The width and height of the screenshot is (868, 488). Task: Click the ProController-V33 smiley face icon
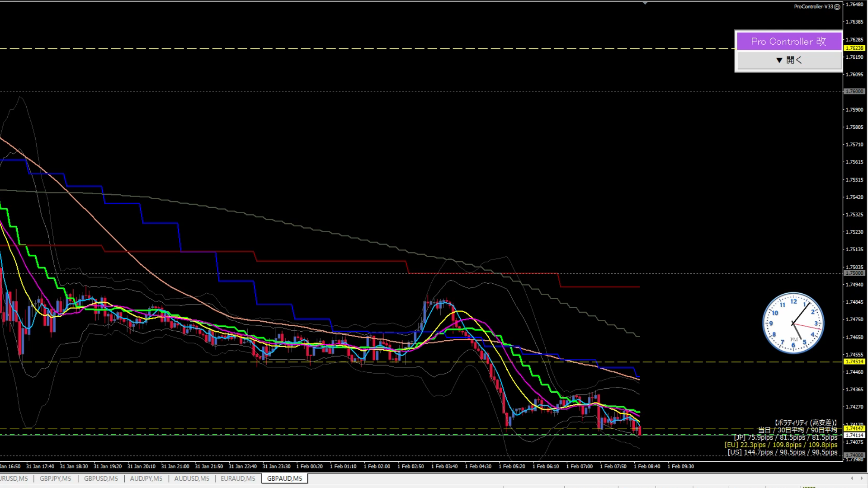(837, 7)
